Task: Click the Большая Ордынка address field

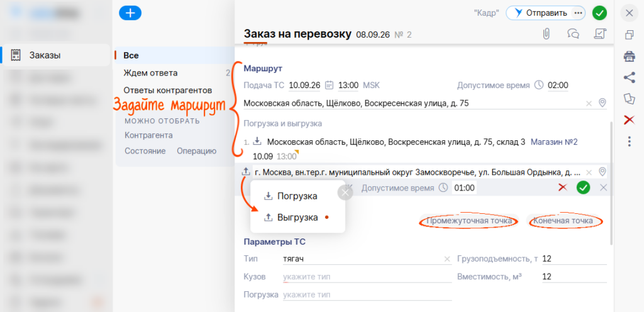Action: (418, 172)
